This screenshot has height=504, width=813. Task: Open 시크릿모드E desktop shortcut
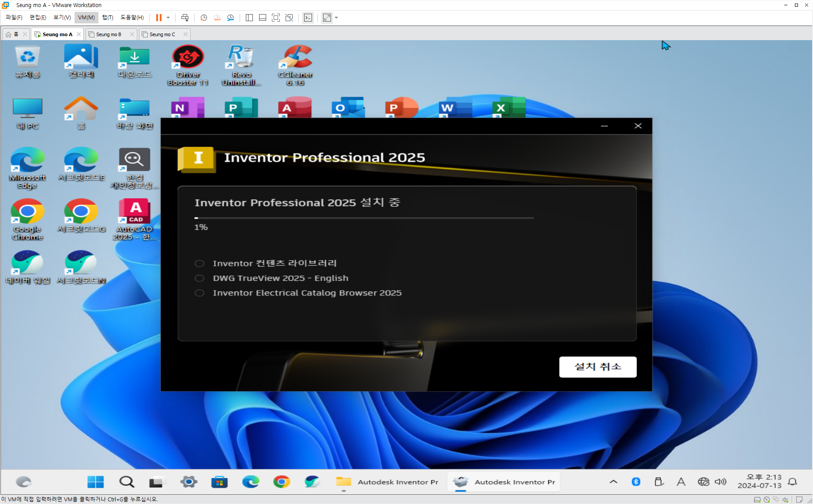coord(81,164)
